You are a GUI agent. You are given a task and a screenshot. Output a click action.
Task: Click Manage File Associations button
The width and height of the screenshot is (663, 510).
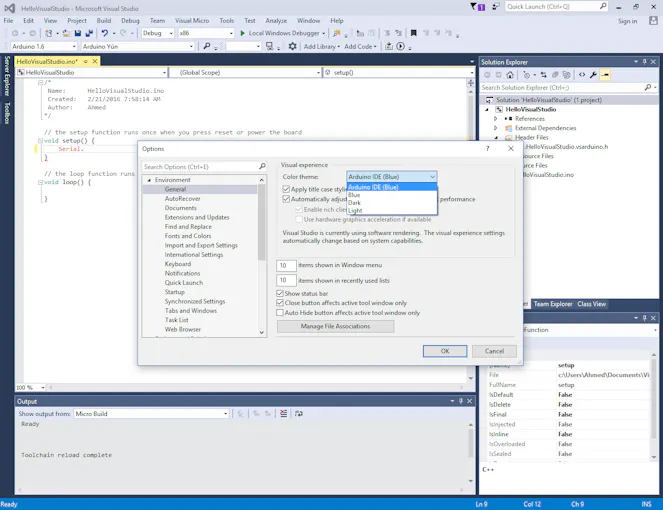[335, 326]
